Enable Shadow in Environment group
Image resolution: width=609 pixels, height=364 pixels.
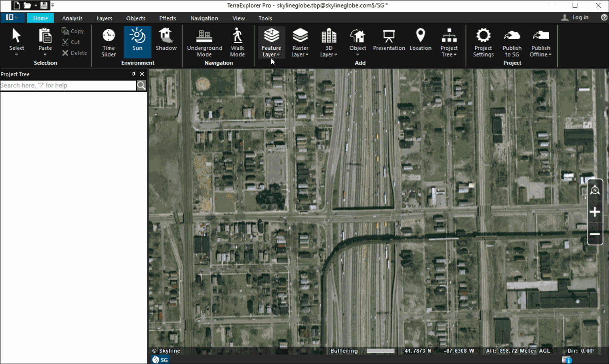[x=166, y=40]
